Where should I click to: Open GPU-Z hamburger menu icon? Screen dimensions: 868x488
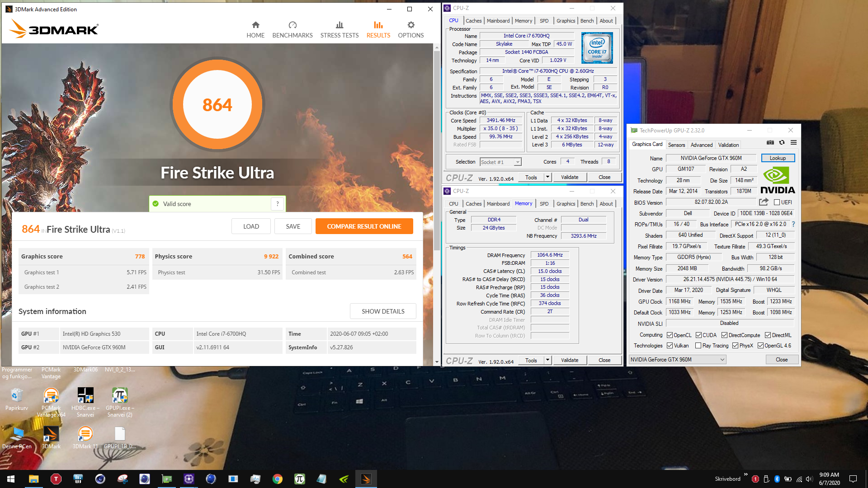pyautogui.click(x=793, y=142)
